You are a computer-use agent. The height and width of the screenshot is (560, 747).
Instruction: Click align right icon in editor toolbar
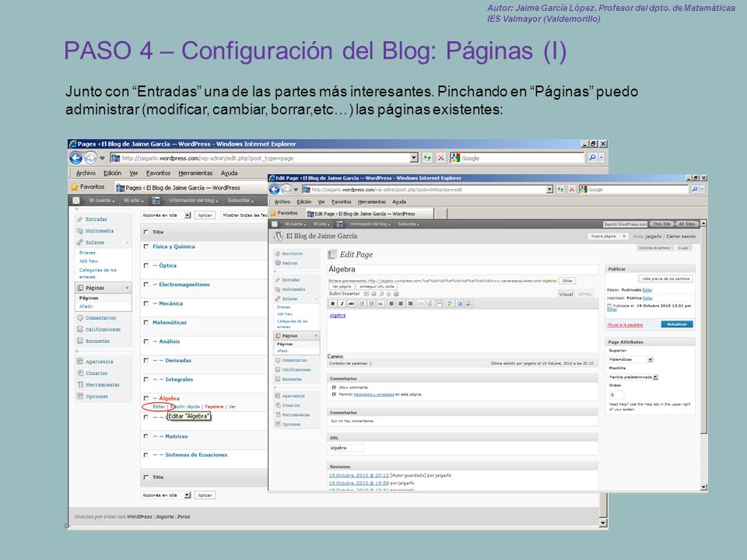coord(410,303)
